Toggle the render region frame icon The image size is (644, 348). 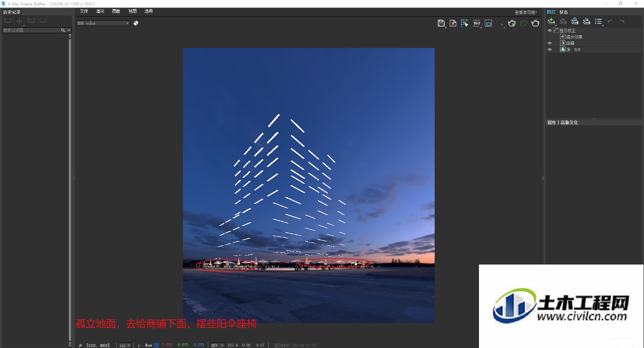488,23
